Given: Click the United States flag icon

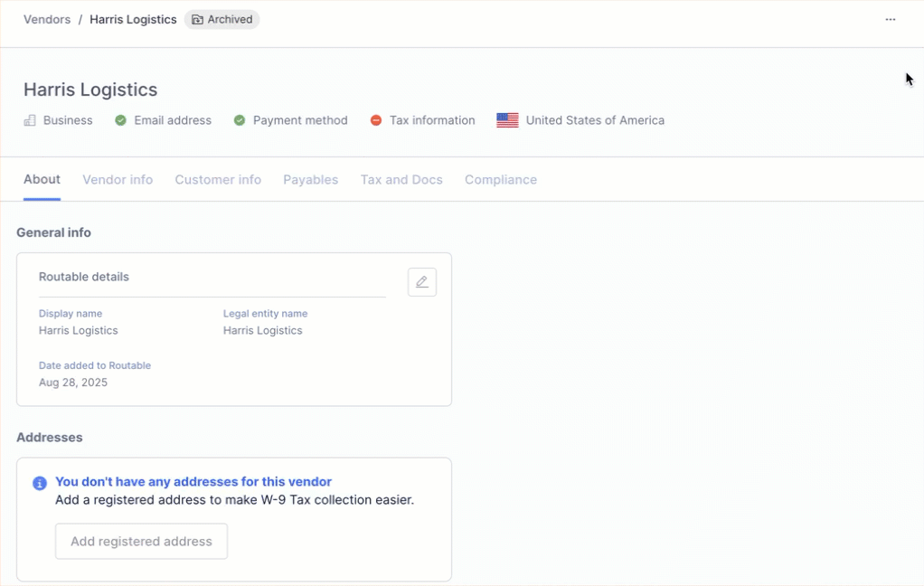Looking at the screenshot, I should pos(507,120).
